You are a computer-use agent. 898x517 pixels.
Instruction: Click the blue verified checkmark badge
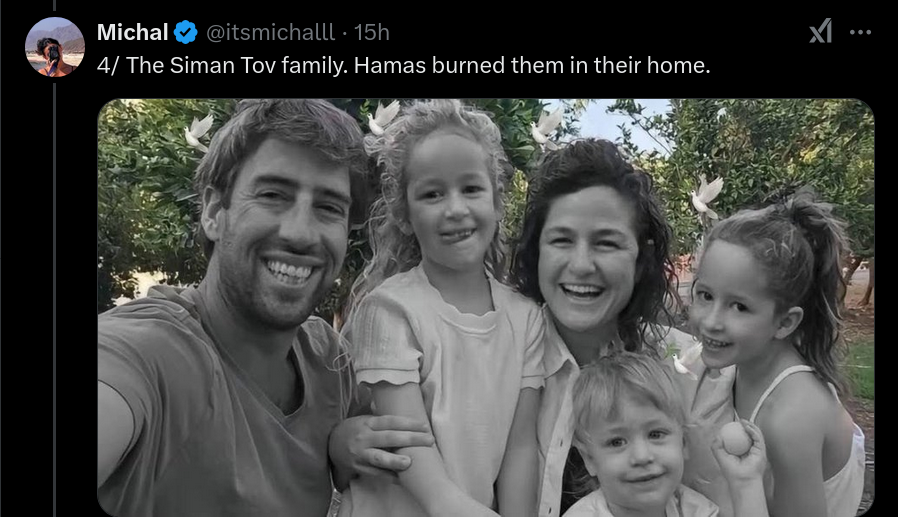click(186, 32)
